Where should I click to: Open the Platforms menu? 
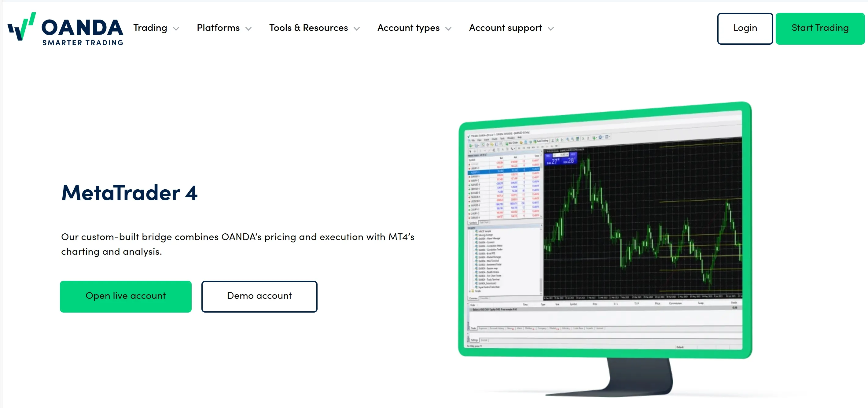218,28
